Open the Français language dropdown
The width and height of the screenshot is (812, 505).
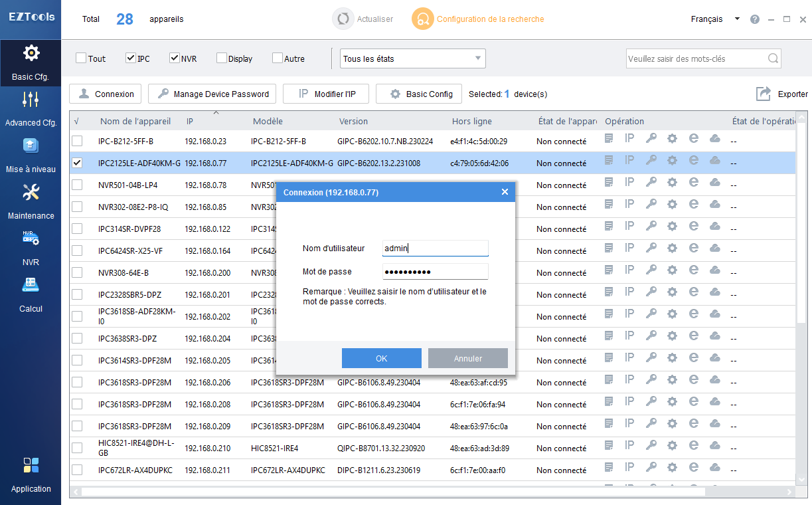pos(715,19)
